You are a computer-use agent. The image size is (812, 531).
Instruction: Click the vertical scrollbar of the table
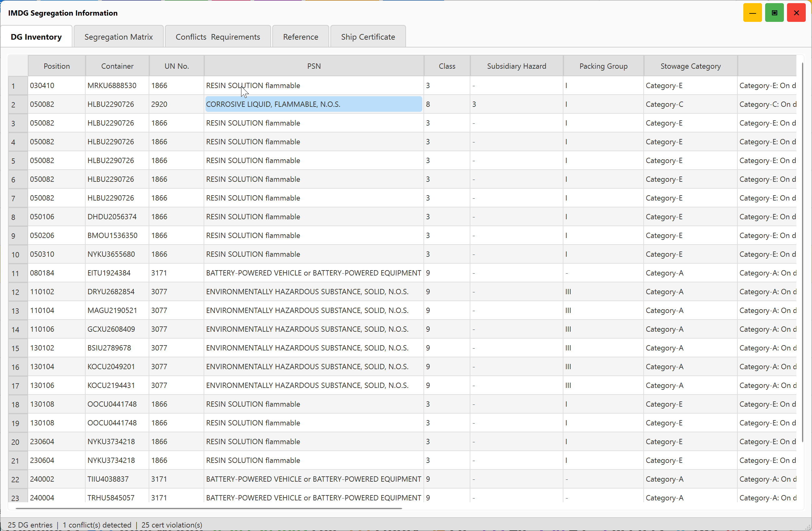(802, 252)
